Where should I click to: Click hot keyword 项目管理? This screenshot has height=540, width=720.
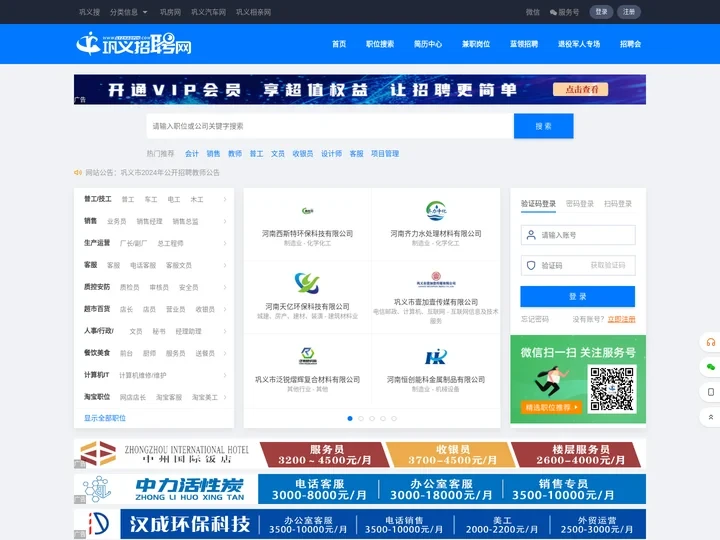coord(385,153)
